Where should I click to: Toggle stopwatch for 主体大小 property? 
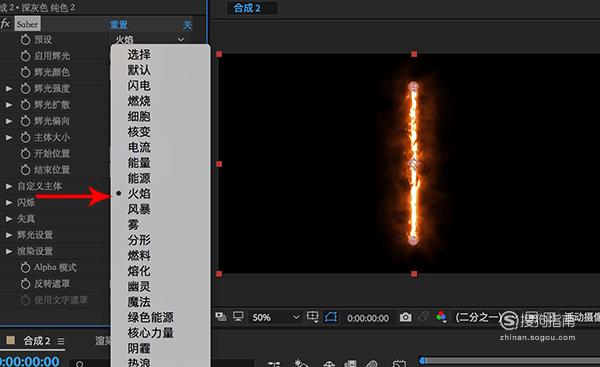[25, 137]
